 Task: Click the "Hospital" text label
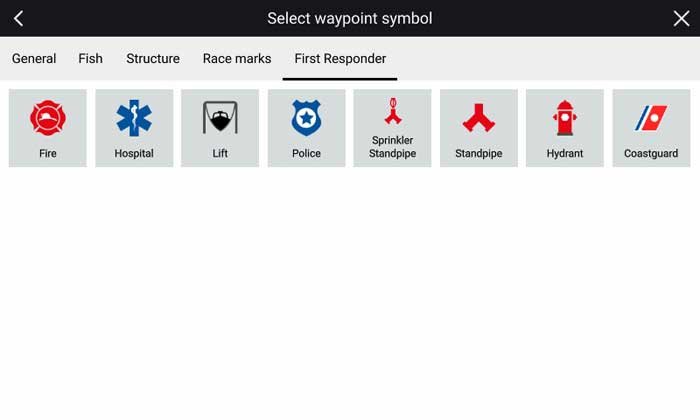click(134, 154)
